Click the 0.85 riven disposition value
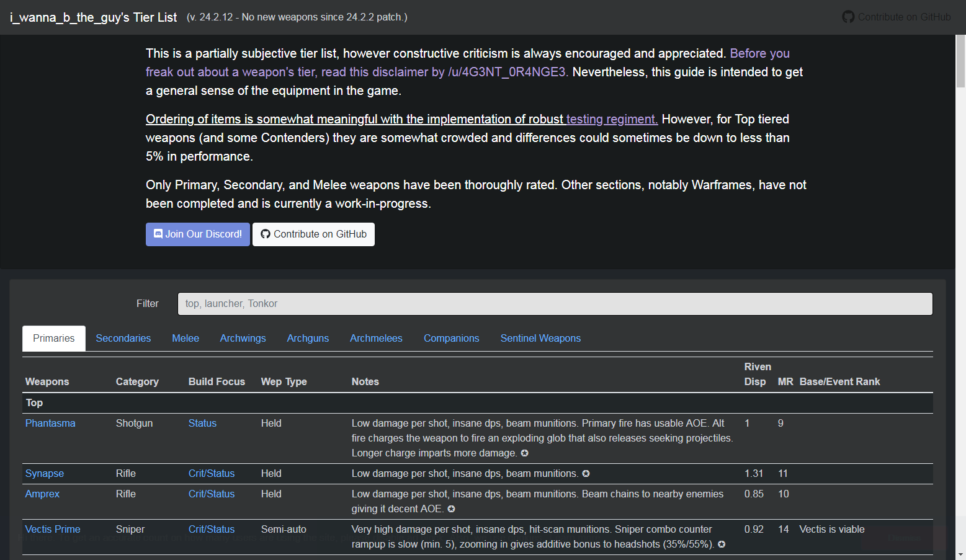 pos(754,494)
